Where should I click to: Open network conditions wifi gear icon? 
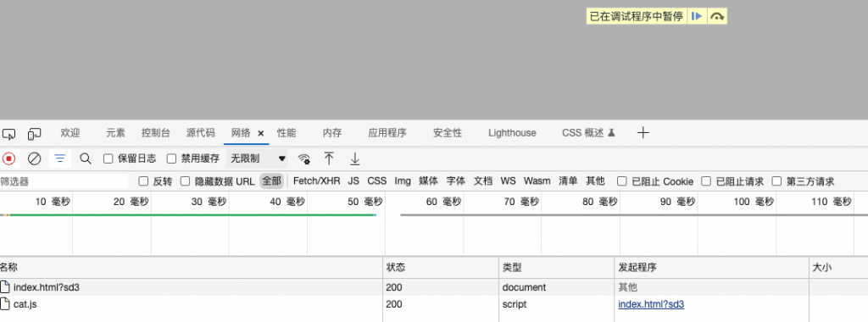tap(304, 159)
